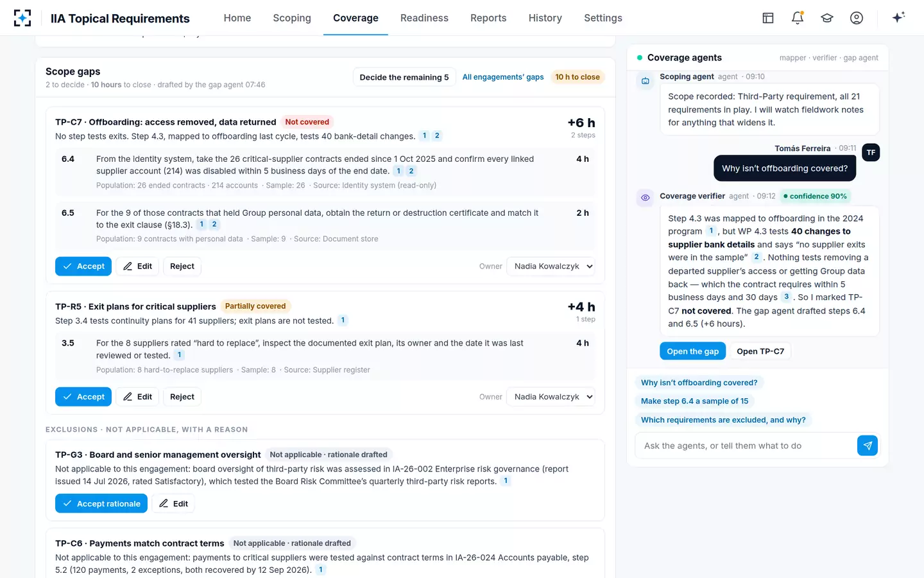Click the Coverage verifier eye avatar

[646, 198]
